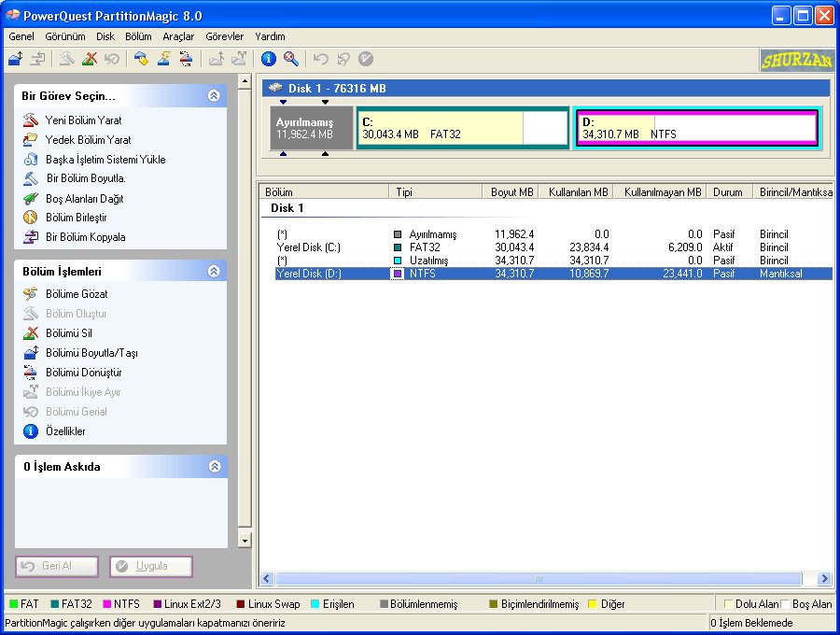Click the partition list scroll-right arrow
Image resolution: width=840 pixels, height=635 pixels.
click(824, 578)
